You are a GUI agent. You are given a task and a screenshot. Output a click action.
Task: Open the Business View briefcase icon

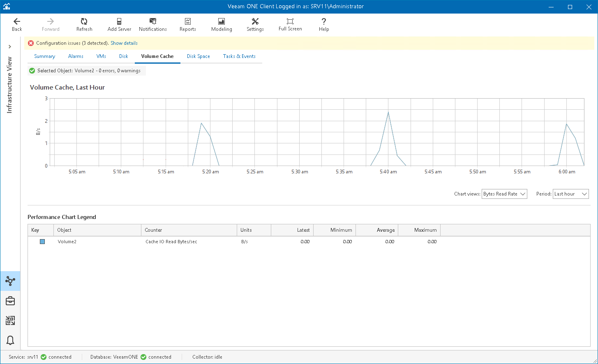10,301
